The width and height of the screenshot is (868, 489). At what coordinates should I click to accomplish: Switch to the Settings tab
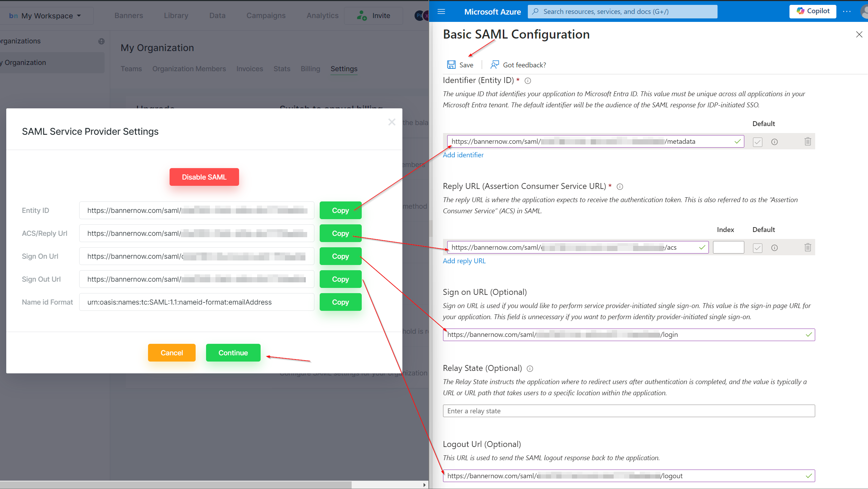click(344, 69)
